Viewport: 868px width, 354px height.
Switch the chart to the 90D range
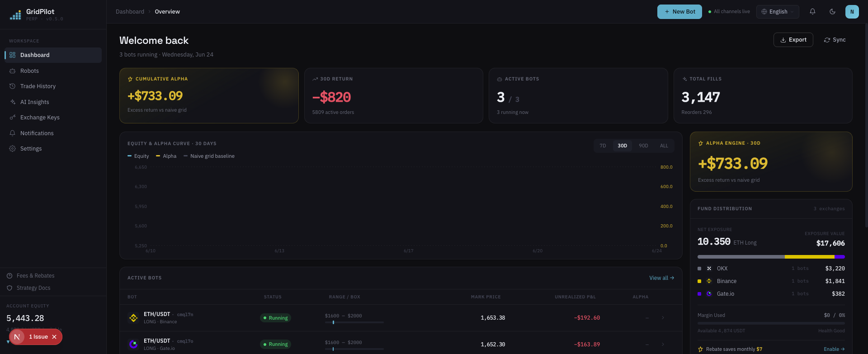point(643,146)
